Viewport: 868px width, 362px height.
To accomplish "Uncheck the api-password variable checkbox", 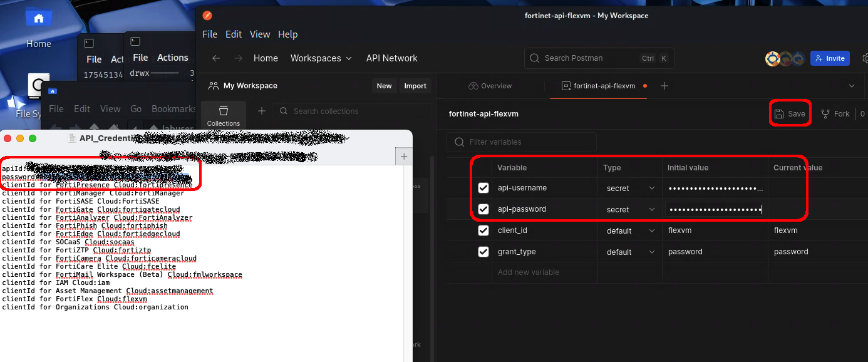I will point(483,209).
